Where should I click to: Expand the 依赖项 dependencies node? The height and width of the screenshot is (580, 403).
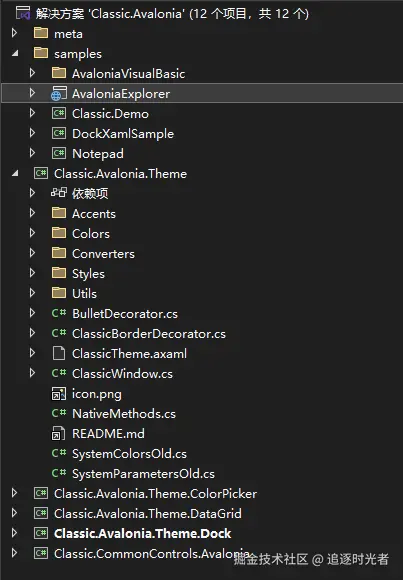pyautogui.click(x=33, y=193)
